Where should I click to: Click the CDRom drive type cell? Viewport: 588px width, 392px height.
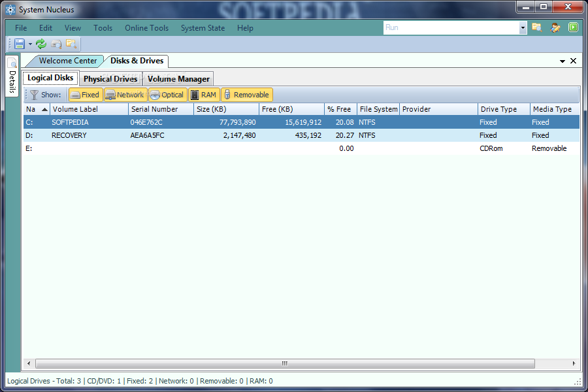click(x=491, y=148)
